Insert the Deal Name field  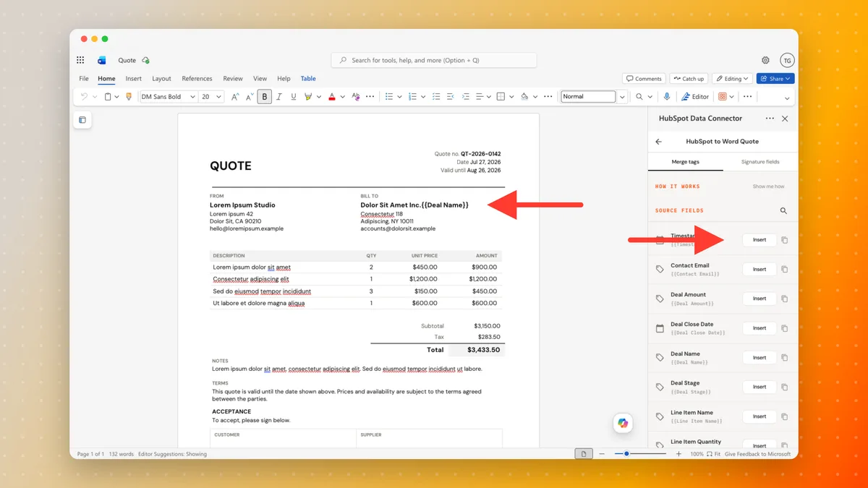(759, 357)
